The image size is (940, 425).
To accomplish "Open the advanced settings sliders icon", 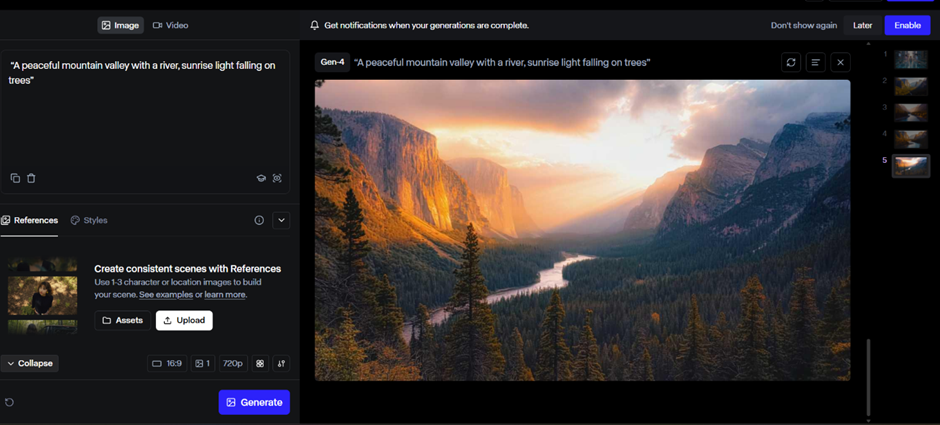I will point(281,363).
